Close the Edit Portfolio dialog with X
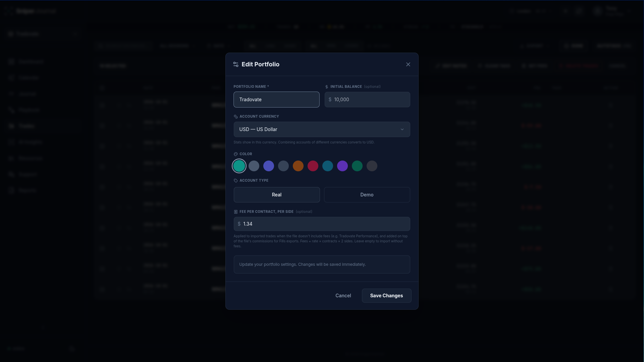The height and width of the screenshot is (362, 644). coord(408,64)
